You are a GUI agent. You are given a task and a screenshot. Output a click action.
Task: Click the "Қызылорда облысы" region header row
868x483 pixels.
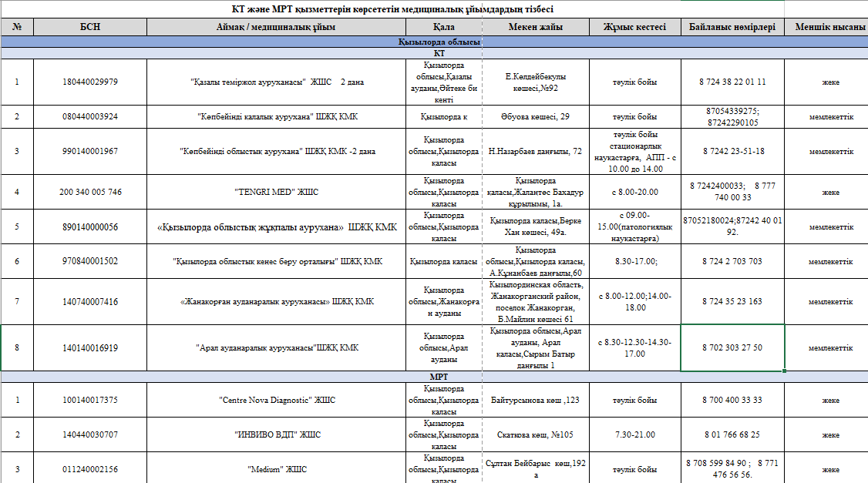pos(439,42)
